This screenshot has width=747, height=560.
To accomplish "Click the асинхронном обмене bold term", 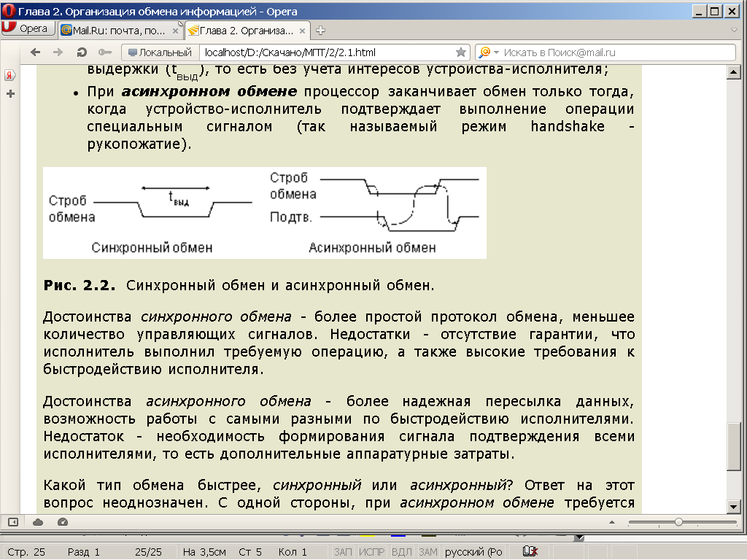I will pos(209,91).
